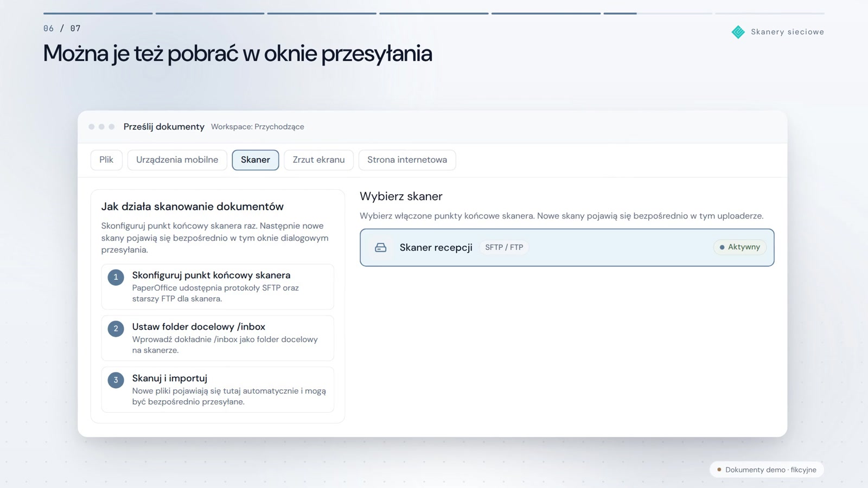Image resolution: width=868 pixels, height=488 pixels.
Task: Click the scanner device icon in Skaner recepcji
Action: coord(381,248)
